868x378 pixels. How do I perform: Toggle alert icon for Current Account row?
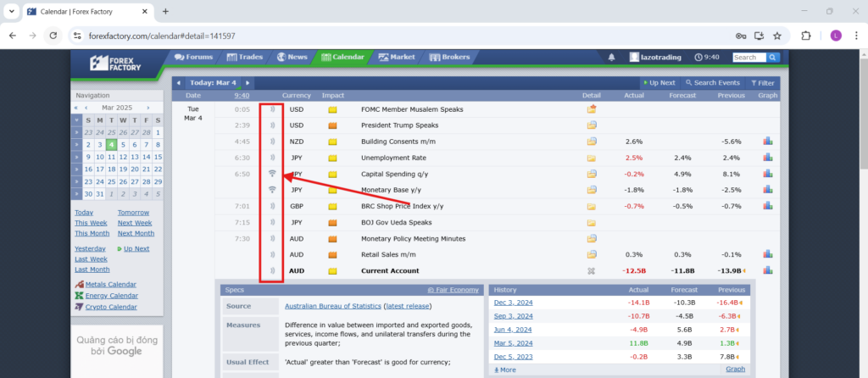pos(272,270)
